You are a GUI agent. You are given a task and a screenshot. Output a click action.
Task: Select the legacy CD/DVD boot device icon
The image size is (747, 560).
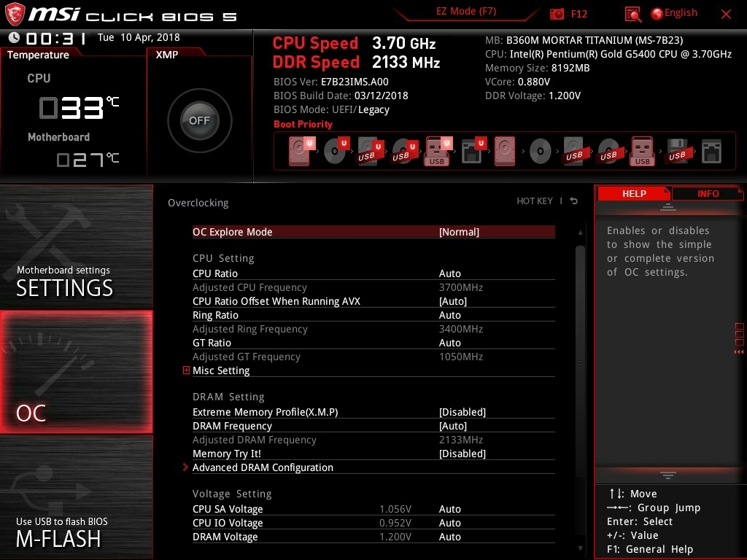click(x=541, y=152)
